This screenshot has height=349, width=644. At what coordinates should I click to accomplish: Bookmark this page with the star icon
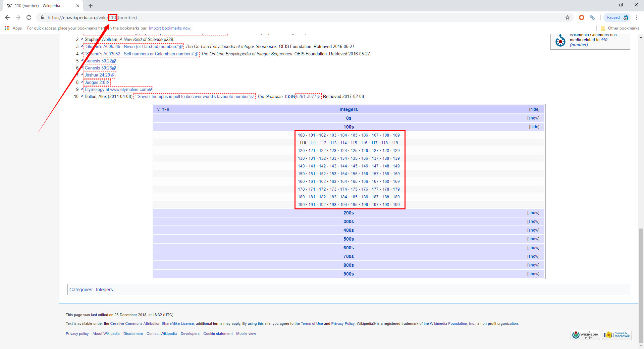[567, 17]
